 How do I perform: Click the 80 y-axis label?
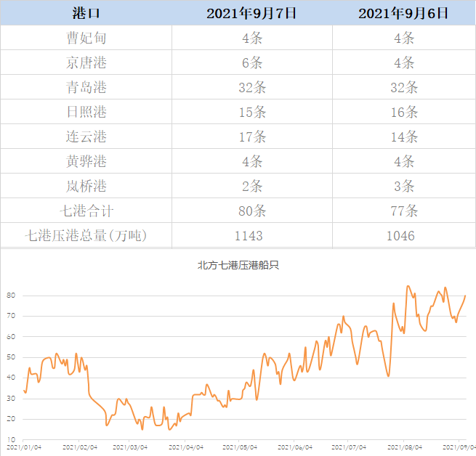click(11, 296)
